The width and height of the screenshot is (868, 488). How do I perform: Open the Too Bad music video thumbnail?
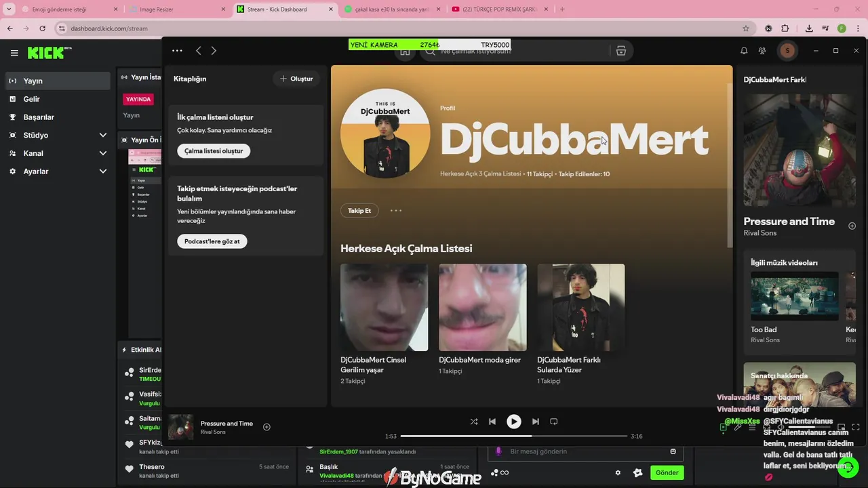pyautogui.click(x=794, y=296)
